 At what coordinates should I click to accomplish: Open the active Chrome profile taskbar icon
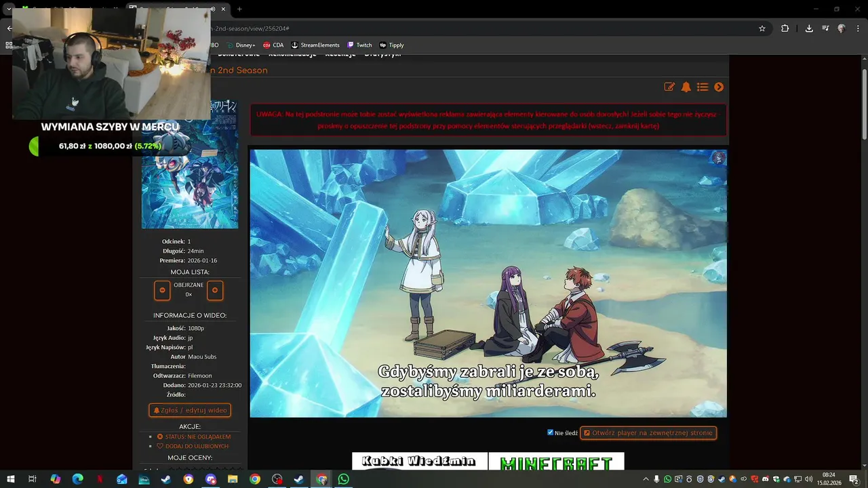[x=321, y=479]
